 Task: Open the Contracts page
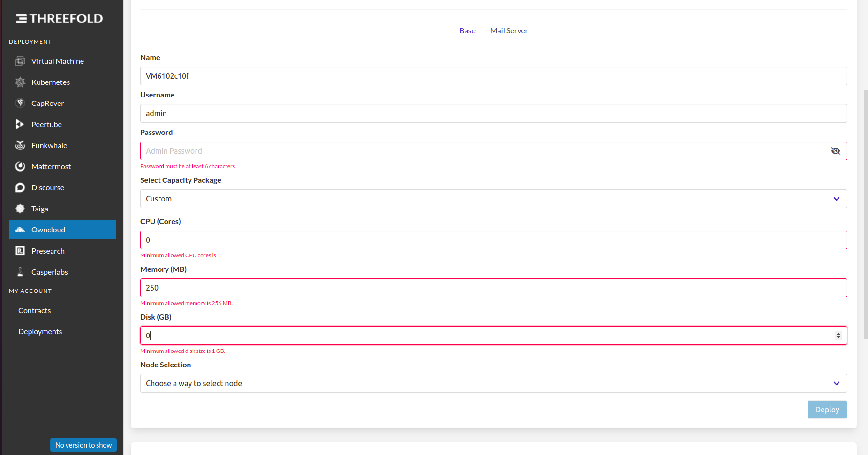34,310
